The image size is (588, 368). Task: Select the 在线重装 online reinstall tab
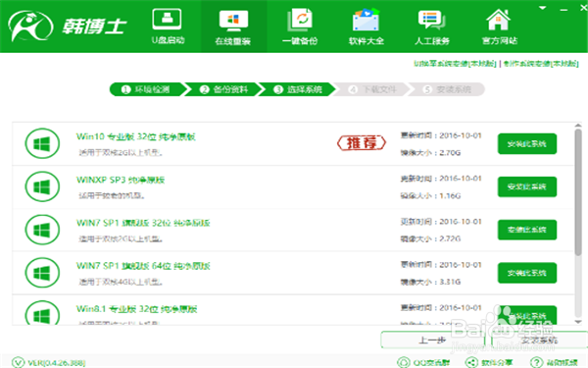pyautogui.click(x=233, y=26)
